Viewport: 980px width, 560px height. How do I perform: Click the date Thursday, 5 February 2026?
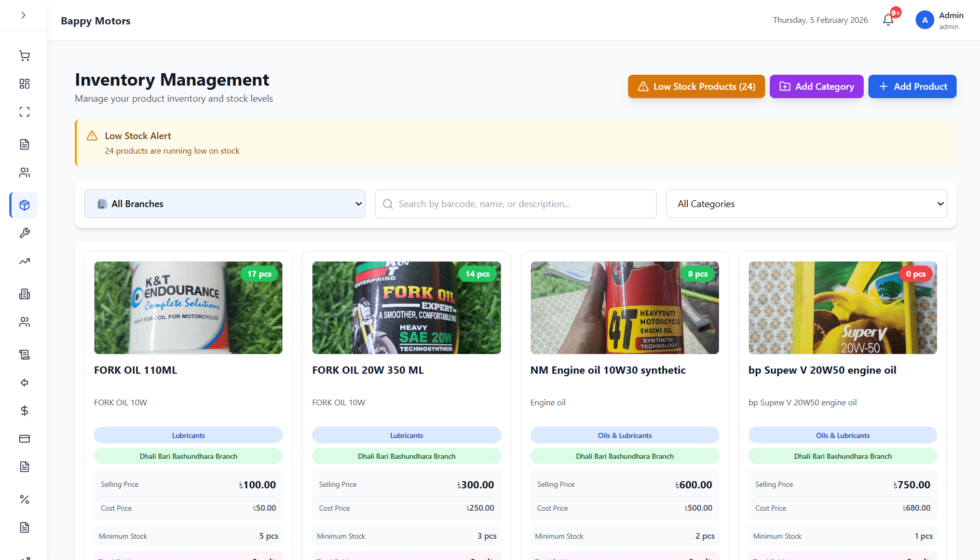[820, 20]
